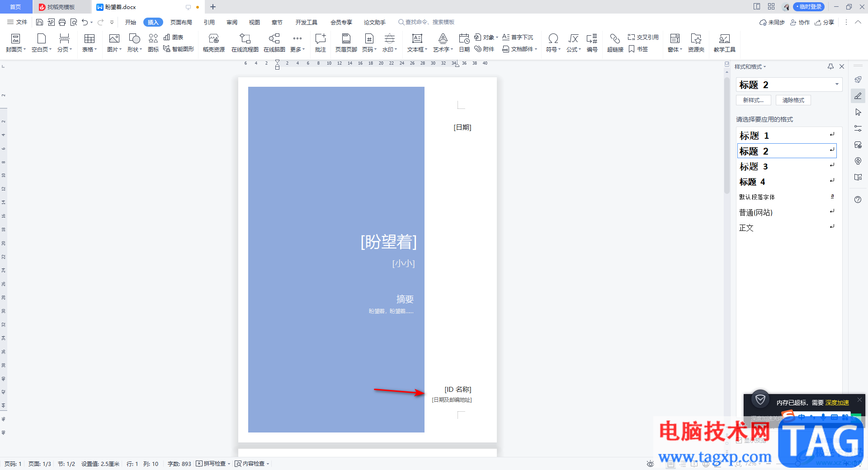Pin the Styles and Formatting pane
This screenshot has height=470, width=868.
830,66
